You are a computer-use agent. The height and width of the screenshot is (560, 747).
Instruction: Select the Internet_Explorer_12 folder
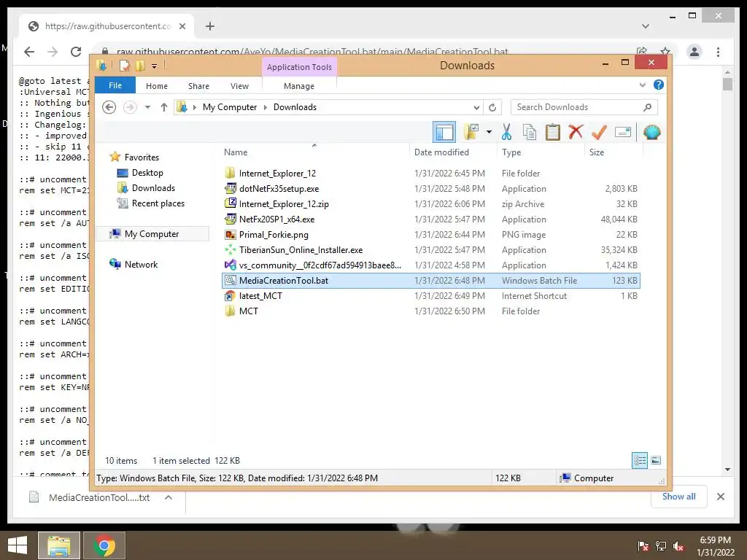(x=431, y=174)
